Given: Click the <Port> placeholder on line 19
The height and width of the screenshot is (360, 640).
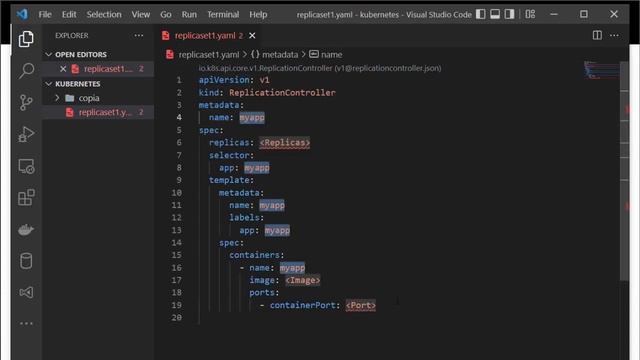Looking at the screenshot, I should (360, 305).
